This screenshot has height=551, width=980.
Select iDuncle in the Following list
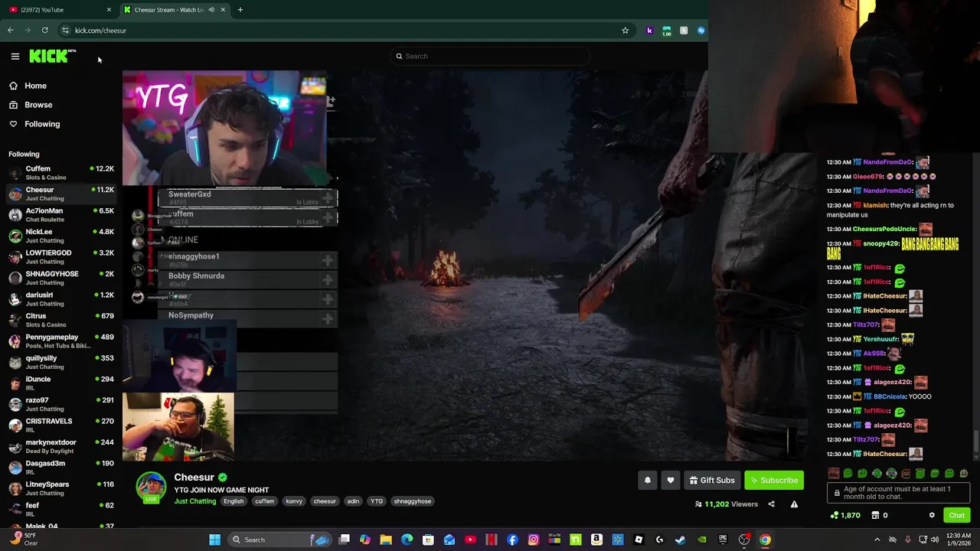coord(61,383)
